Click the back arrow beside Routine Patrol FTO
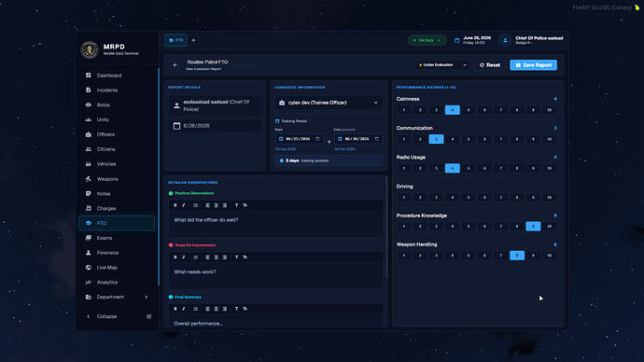 pos(175,65)
